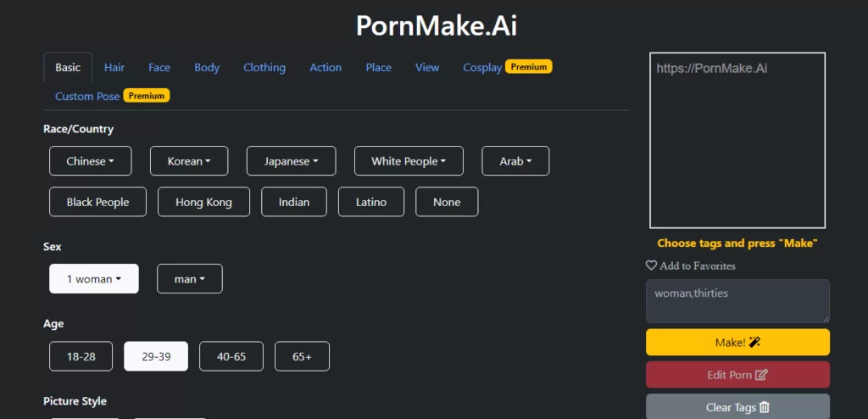Open the Chinese dropdown
The height and width of the screenshot is (419, 868).
tap(90, 160)
